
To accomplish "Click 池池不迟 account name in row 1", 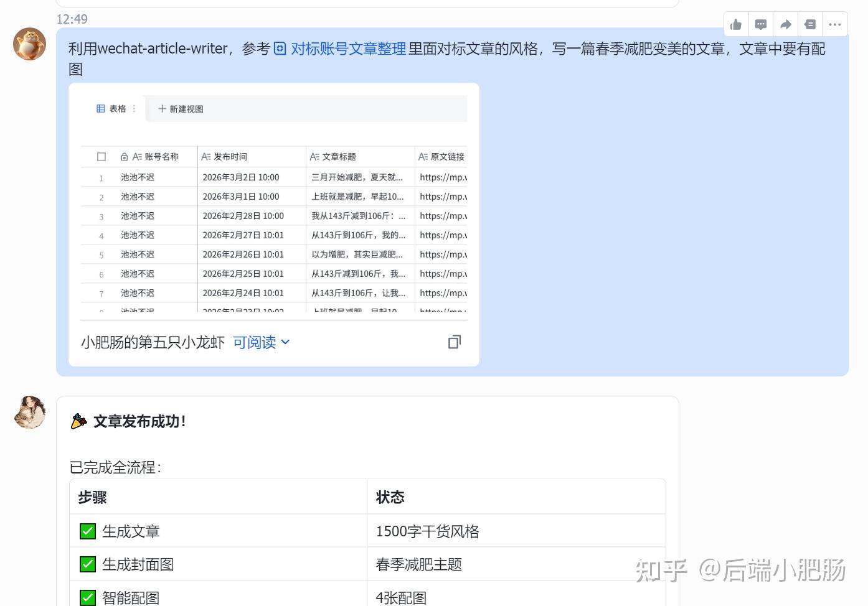I will (138, 177).
